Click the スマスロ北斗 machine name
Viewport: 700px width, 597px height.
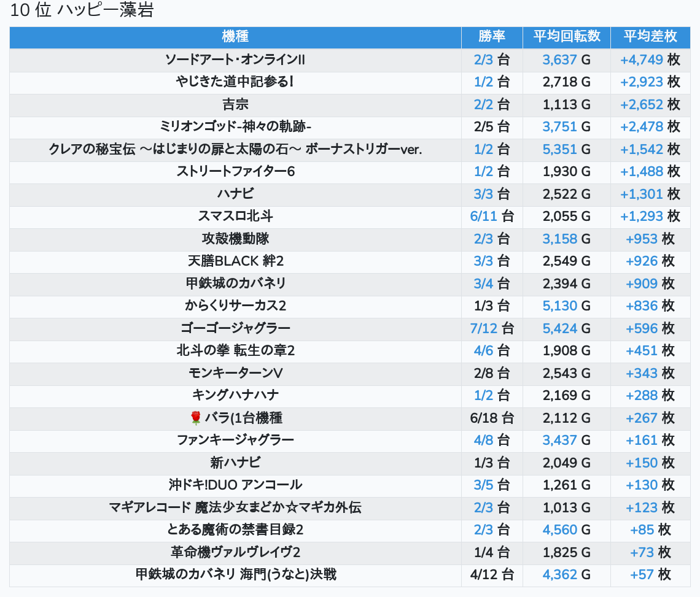coord(235,217)
